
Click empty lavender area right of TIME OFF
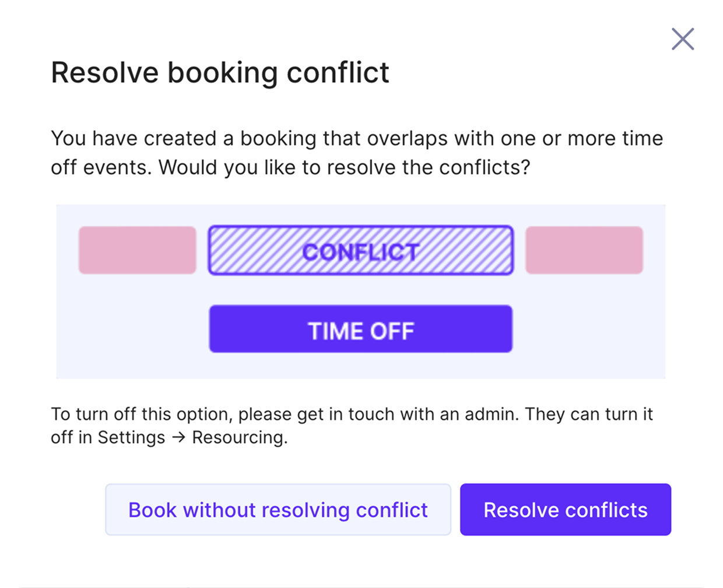(x=589, y=330)
